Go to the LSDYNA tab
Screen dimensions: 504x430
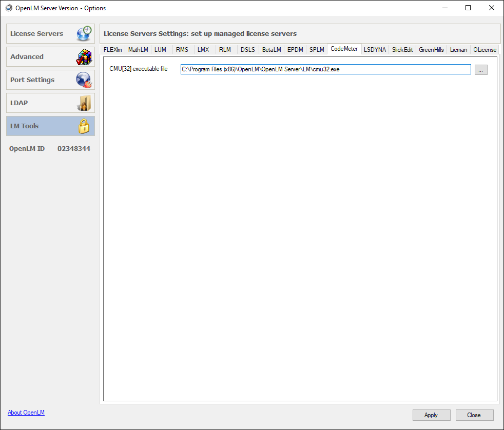[x=375, y=50]
